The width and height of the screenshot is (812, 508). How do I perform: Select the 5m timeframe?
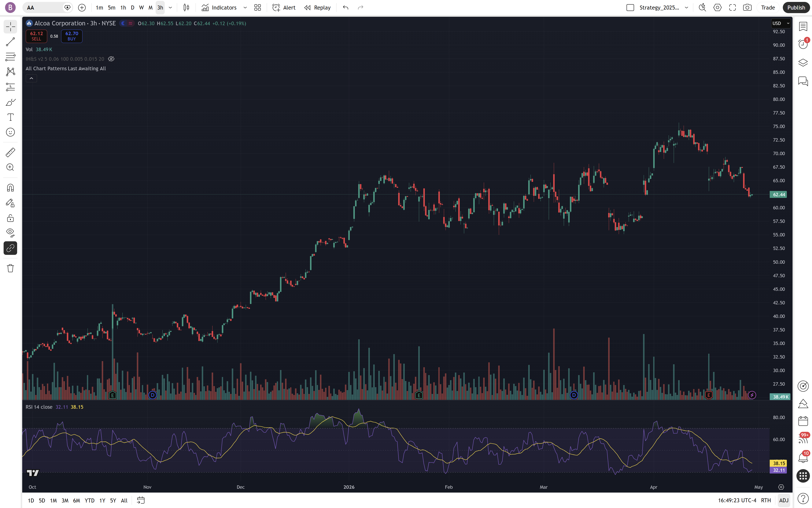click(112, 7)
